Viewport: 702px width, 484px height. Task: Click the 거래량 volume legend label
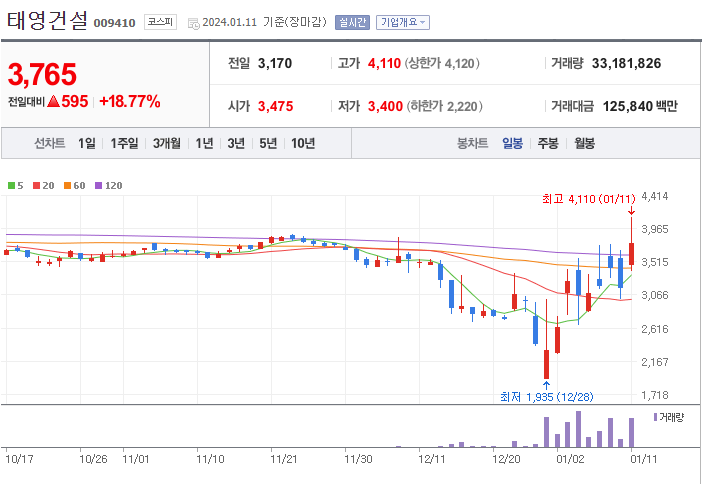669,417
